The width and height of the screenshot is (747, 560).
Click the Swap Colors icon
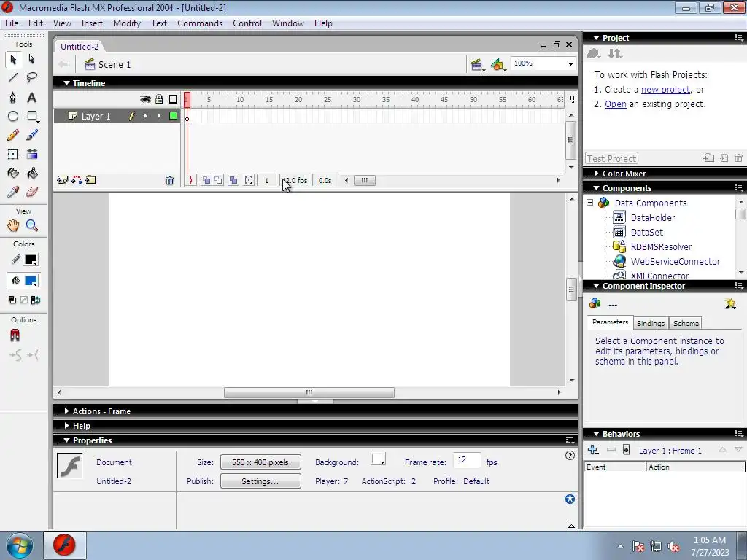pyautogui.click(x=36, y=300)
